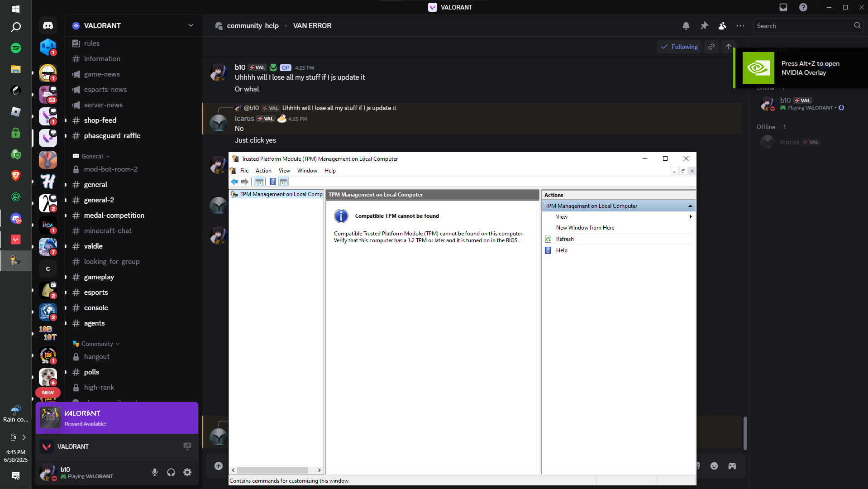Screen dimensions: 868x489
Task: Open the game controller activities icon
Action: point(732,466)
